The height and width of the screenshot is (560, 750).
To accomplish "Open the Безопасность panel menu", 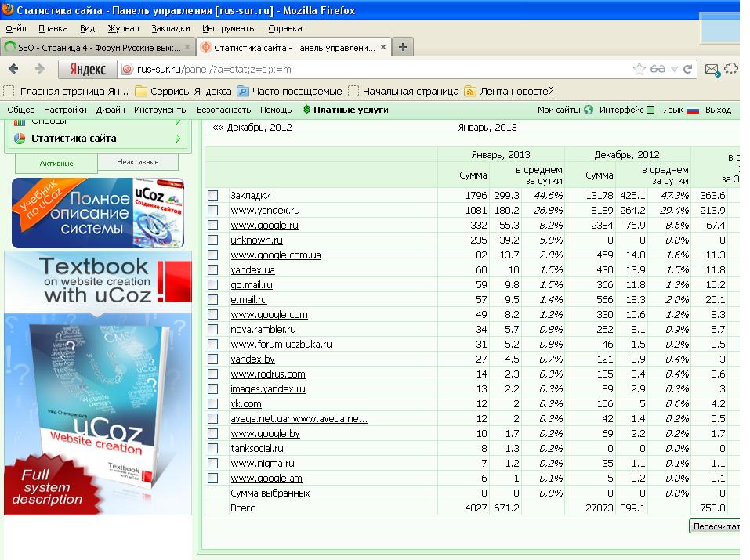I will tap(224, 110).
